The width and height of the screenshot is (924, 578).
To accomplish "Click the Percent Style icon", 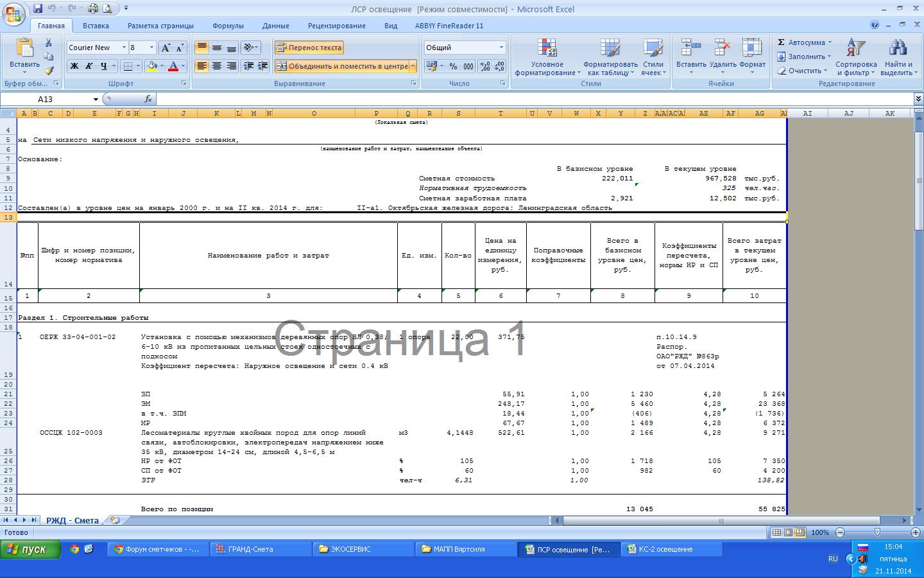I will tap(453, 66).
